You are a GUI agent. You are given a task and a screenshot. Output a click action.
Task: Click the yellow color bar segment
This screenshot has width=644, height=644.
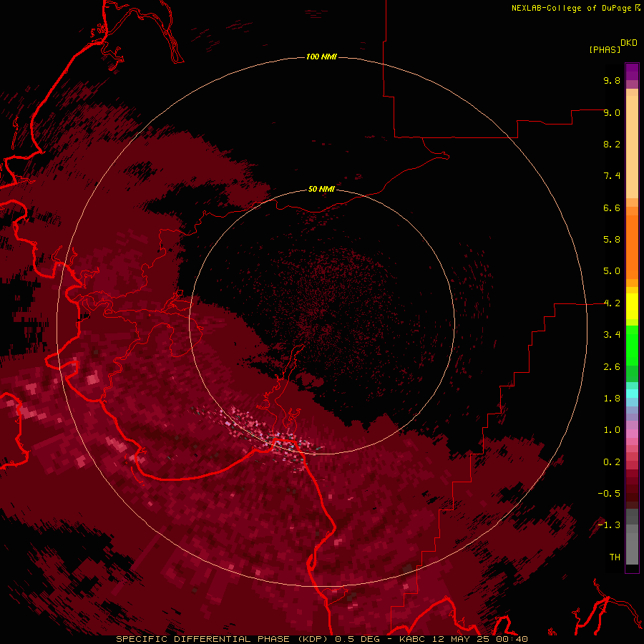pos(632,306)
